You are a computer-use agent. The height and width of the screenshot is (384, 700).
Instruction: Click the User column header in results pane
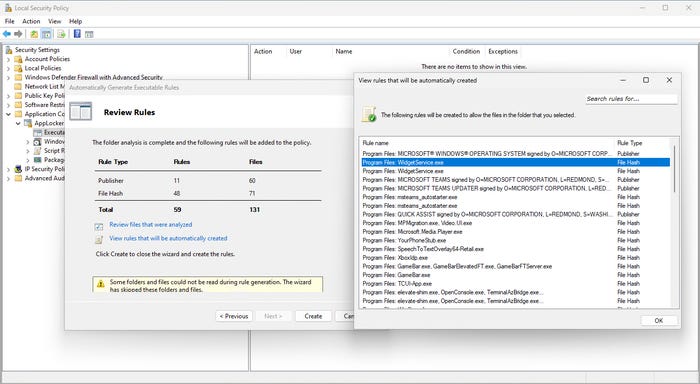[x=309, y=51]
